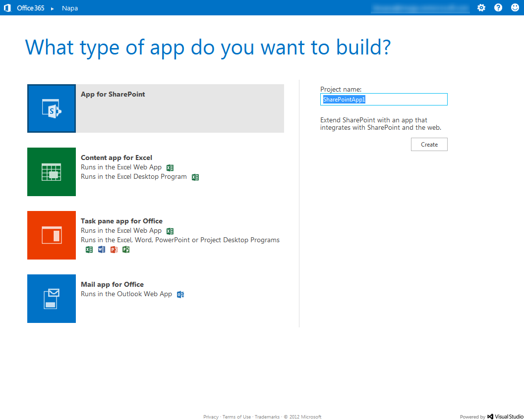Click the Word icon under Task pane app
524x420 pixels.
102,250
